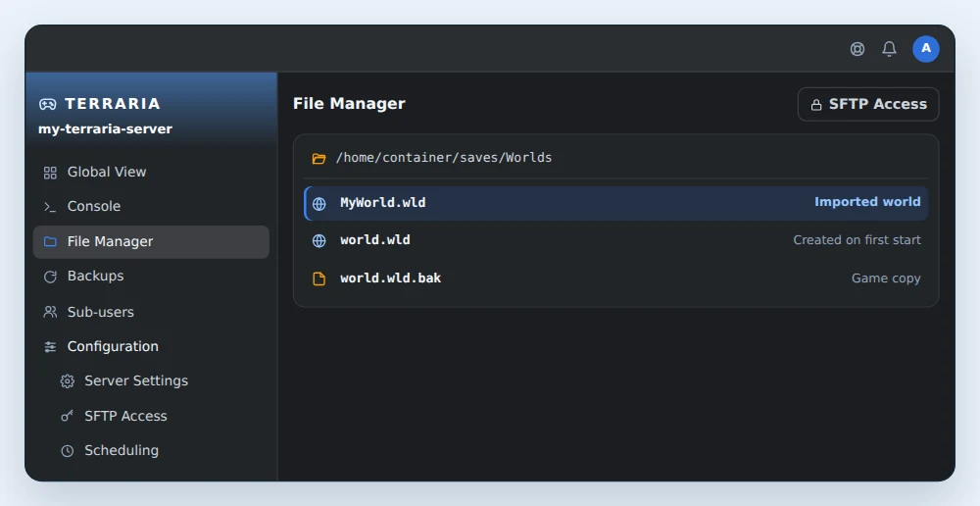This screenshot has width=980, height=506.
Task: Click the SFTP Access button at top right
Action: 868,105
